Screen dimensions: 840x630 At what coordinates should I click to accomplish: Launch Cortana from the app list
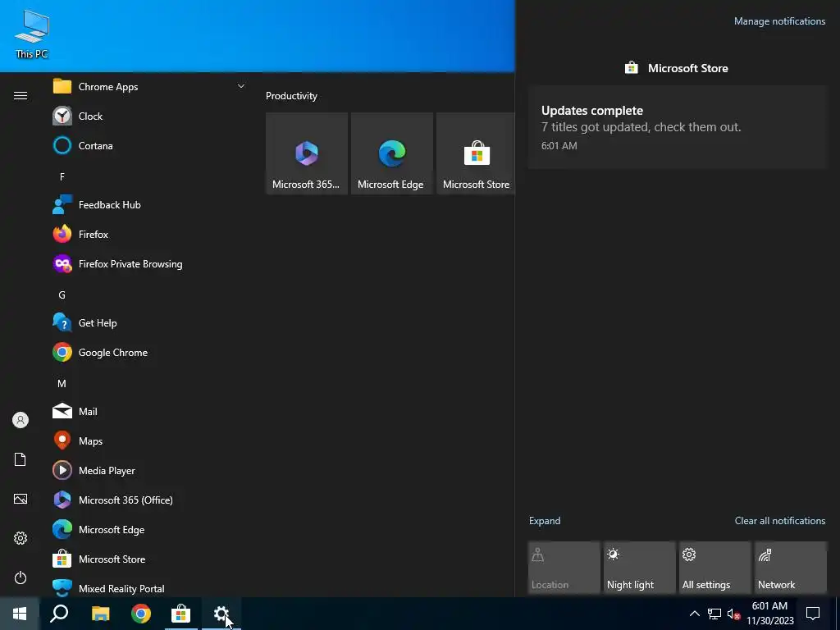coord(149,146)
